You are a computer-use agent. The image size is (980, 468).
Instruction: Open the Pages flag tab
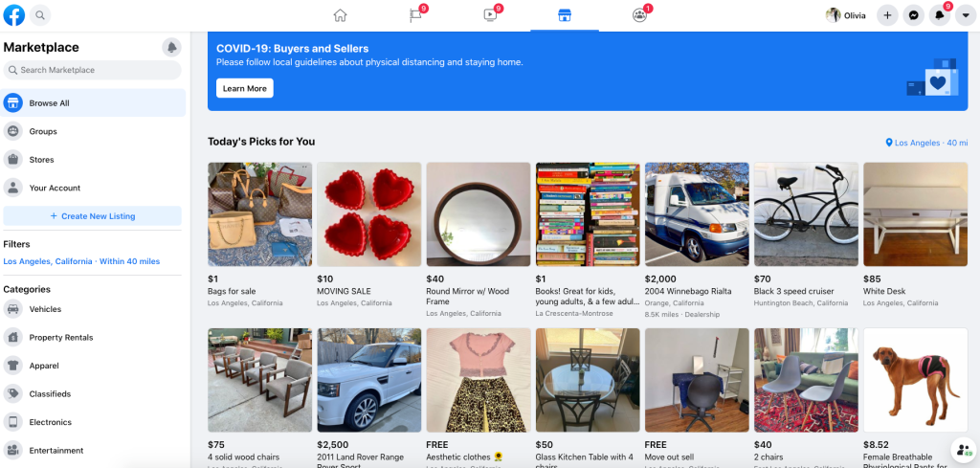(415, 15)
